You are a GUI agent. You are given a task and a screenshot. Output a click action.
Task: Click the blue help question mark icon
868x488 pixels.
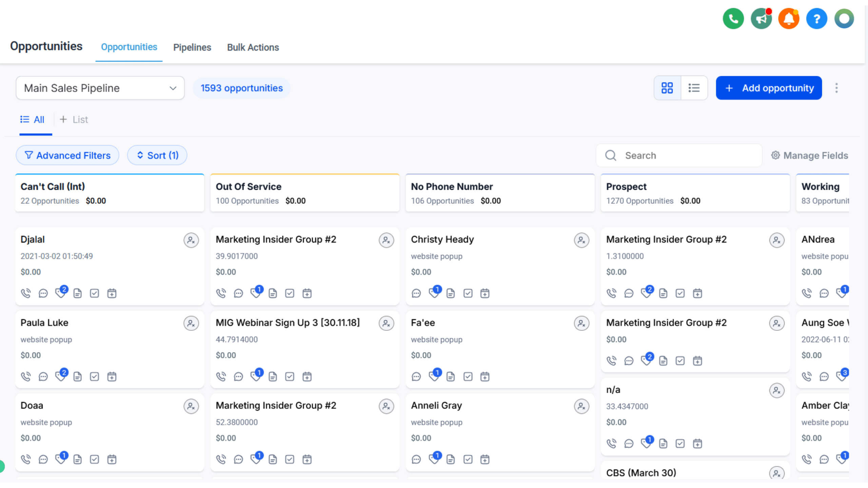816,19
